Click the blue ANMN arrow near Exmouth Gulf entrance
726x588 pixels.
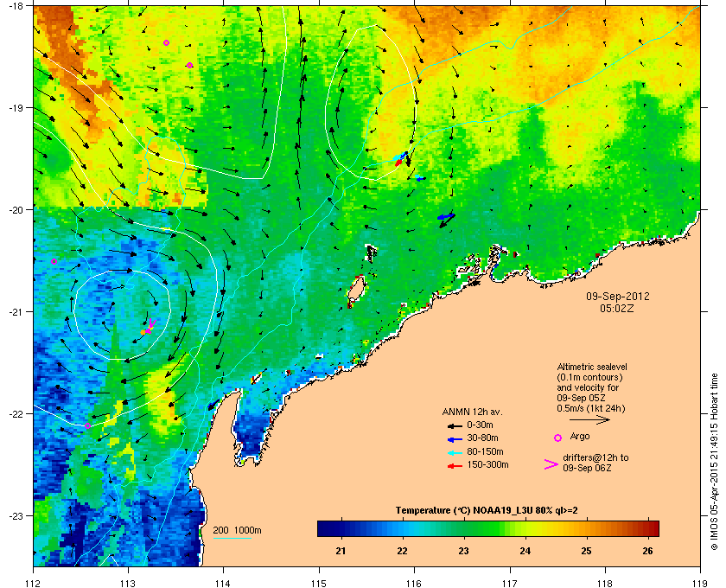point(213,405)
